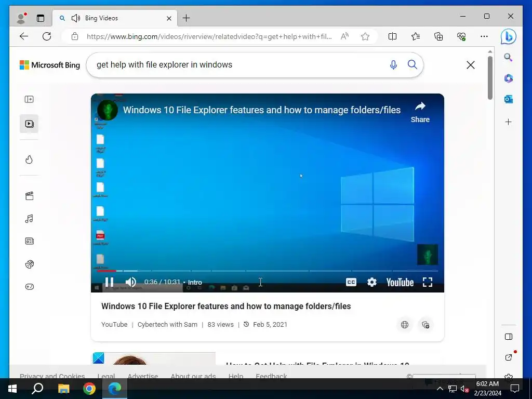The width and height of the screenshot is (532, 399).
Task: Open sidebar Search icon
Action: pos(508,57)
